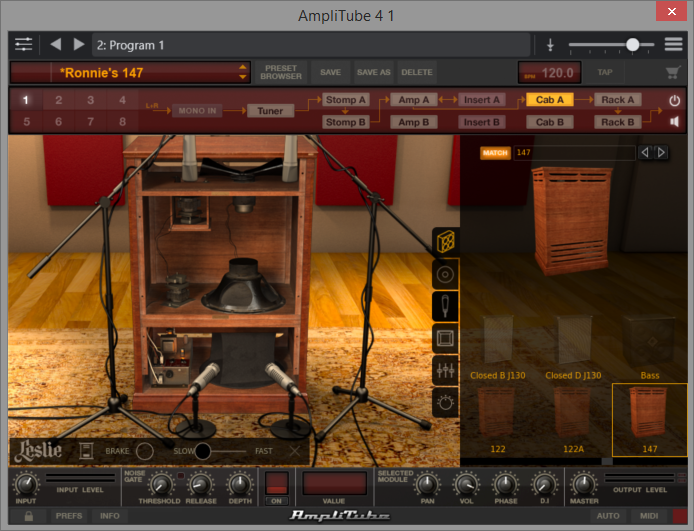Screen dimensions: 694x531
Task: Click the SAVE button
Action: click(331, 72)
